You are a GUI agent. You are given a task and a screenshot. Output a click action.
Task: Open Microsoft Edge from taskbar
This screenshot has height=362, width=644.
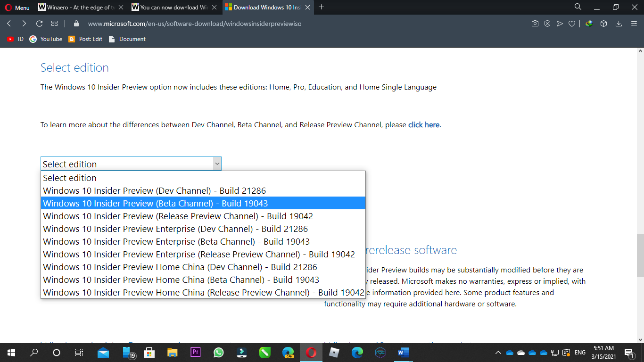pyautogui.click(x=357, y=353)
